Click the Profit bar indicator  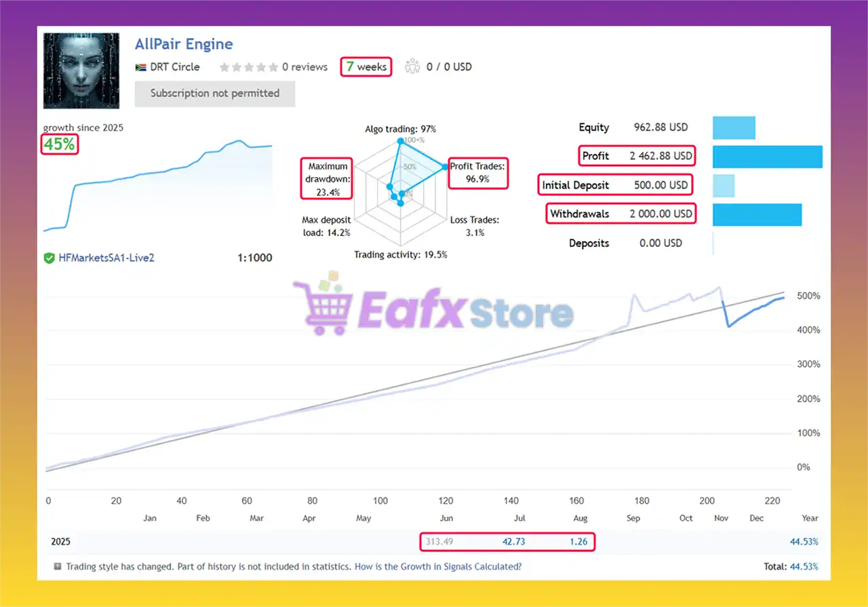coord(767,157)
